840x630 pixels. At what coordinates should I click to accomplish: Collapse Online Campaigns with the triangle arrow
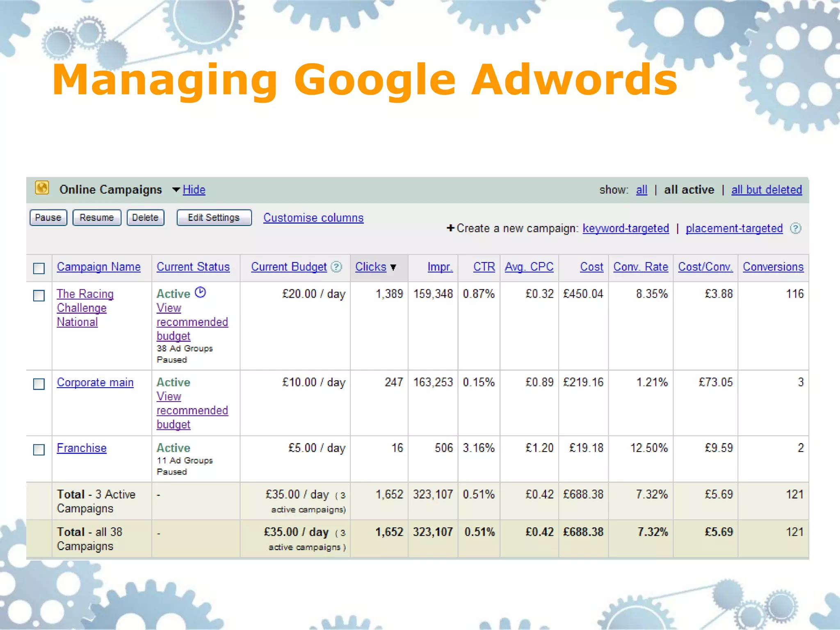[176, 189]
